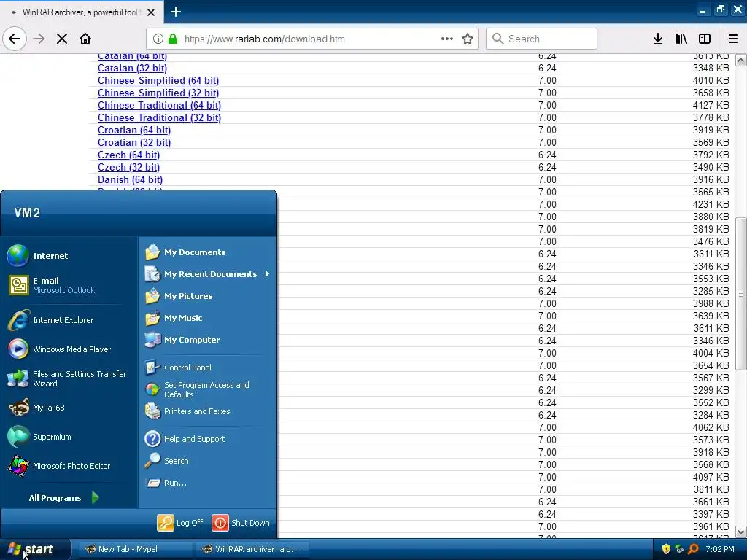Open My Pictures folder
This screenshot has width=747, height=560.
[x=207, y=296]
